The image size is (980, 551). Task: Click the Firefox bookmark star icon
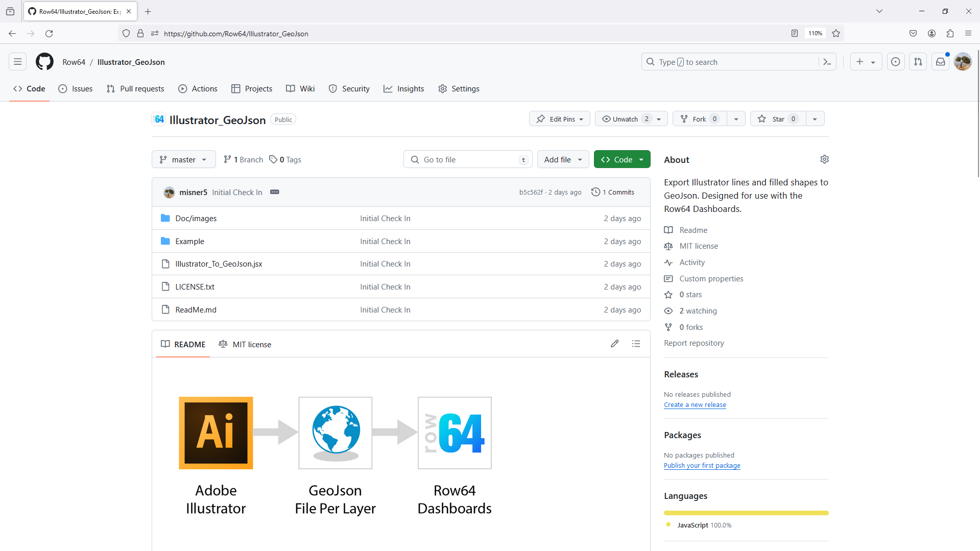[836, 33]
